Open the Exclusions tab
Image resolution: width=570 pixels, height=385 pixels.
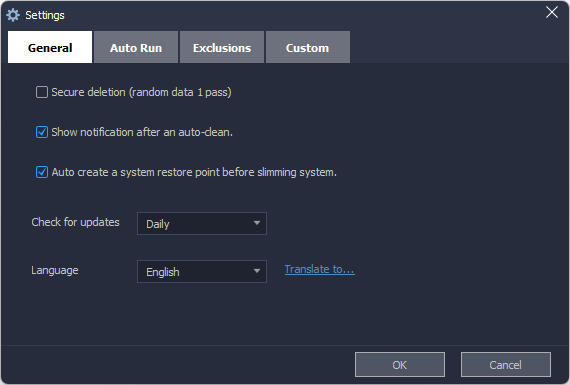222,47
